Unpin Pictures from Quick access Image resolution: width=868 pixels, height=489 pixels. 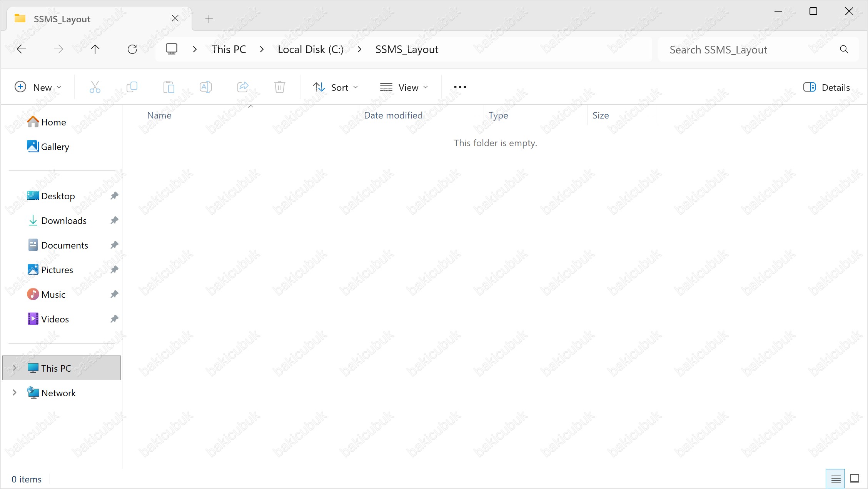click(114, 270)
